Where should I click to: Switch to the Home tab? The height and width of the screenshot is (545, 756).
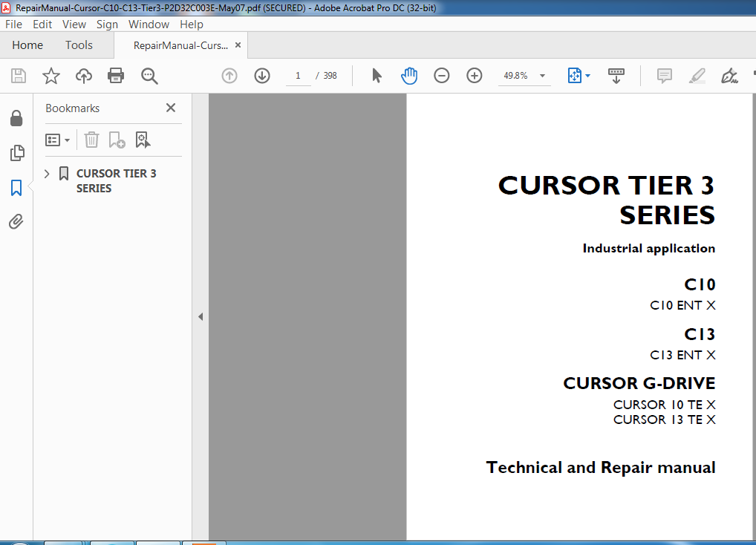[x=27, y=45]
